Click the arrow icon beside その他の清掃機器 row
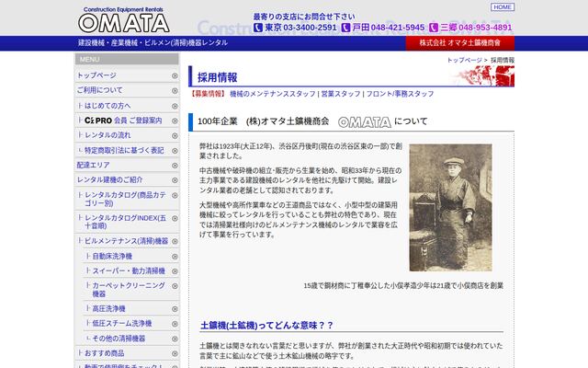 [x=175, y=339]
